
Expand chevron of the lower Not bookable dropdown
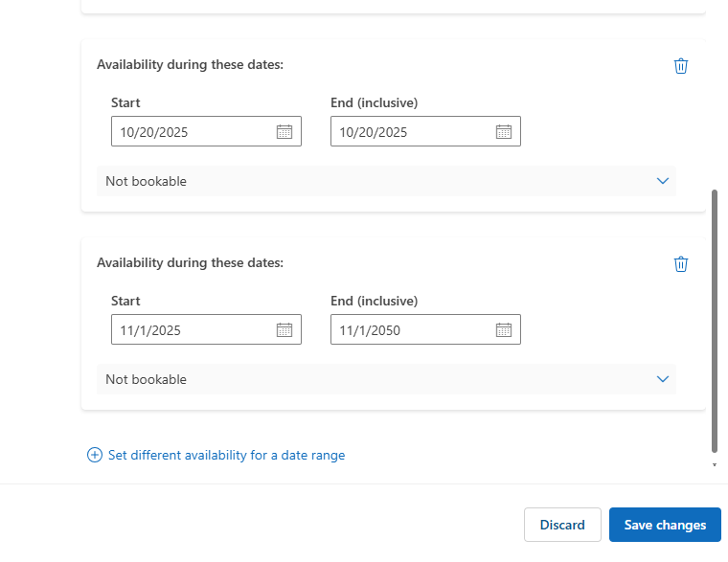tap(663, 379)
